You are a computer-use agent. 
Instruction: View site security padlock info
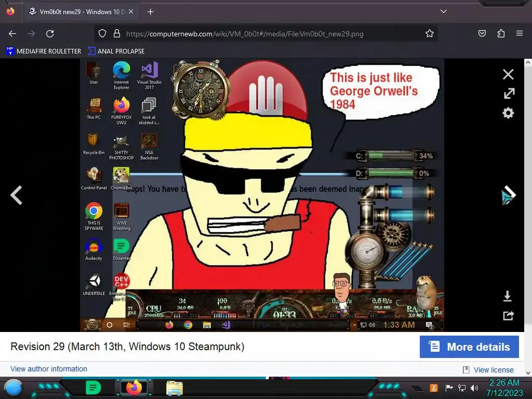117,34
